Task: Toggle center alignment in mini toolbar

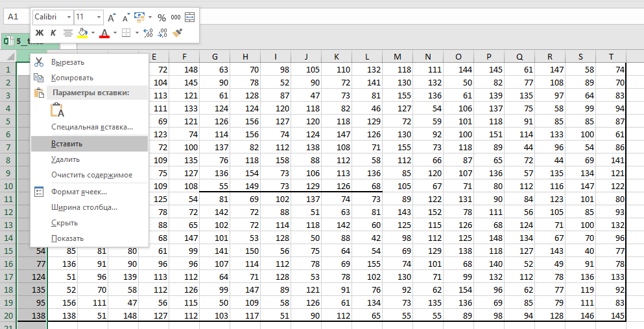Action: [x=67, y=32]
